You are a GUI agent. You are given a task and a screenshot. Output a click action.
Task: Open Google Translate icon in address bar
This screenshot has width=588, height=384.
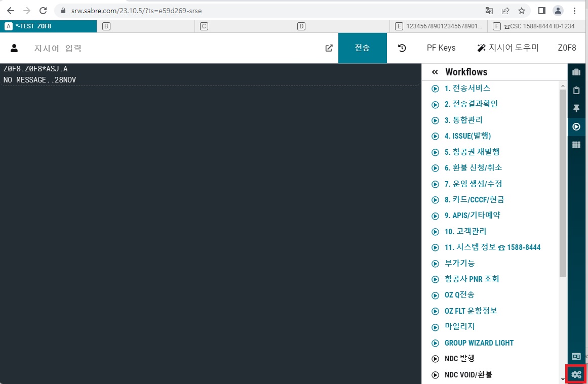489,11
